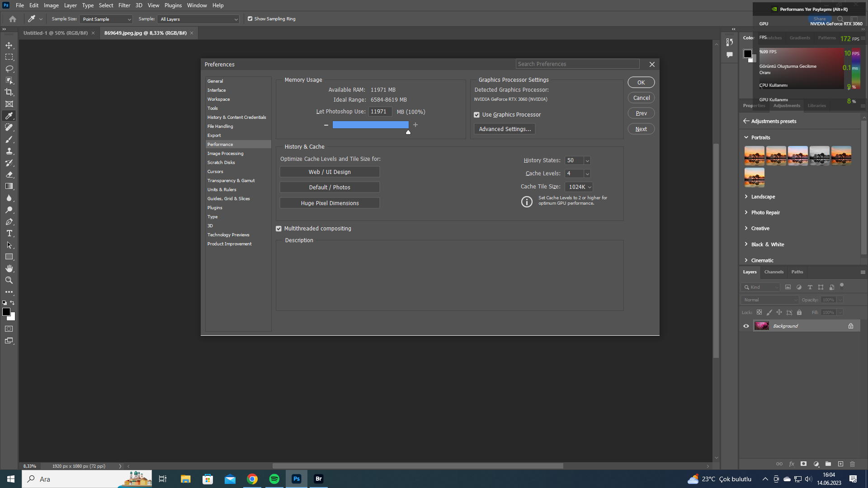
Task: Click the Huge Pixel Dimensions button
Action: 330,203
